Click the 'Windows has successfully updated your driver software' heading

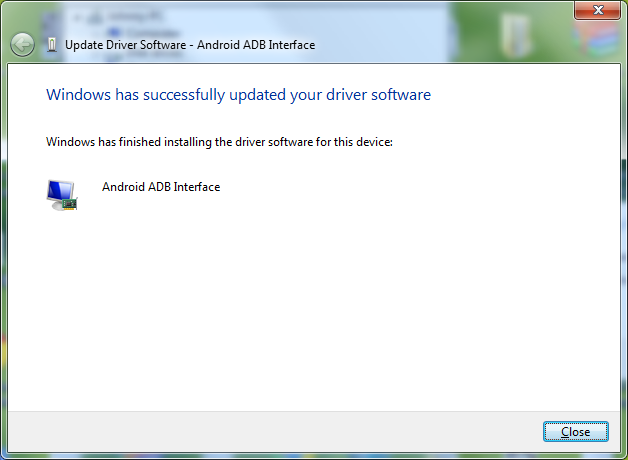tap(238, 95)
